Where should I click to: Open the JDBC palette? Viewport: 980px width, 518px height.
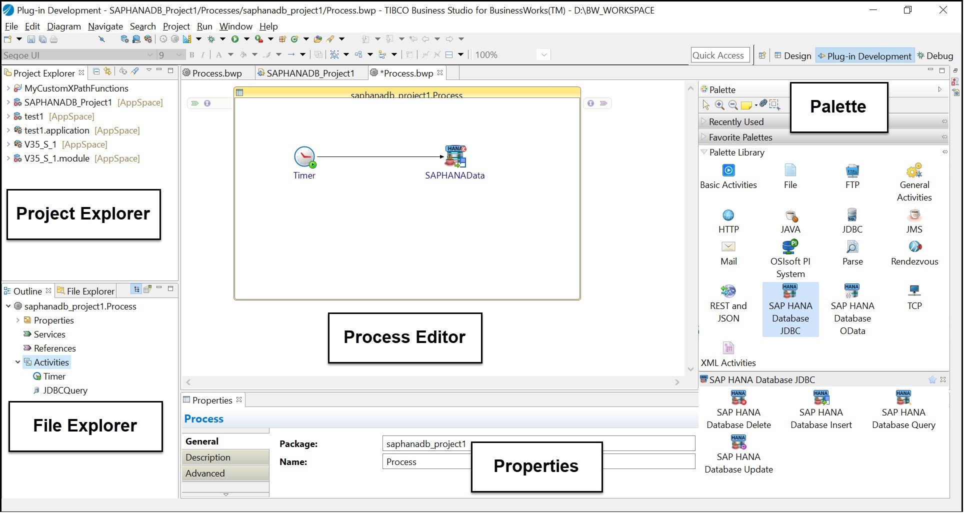pyautogui.click(x=852, y=222)
